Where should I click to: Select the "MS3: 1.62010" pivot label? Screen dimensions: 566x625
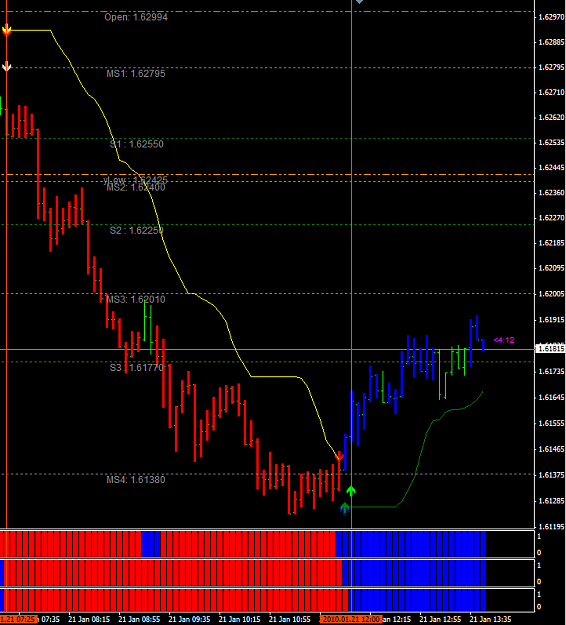(136, 300)
